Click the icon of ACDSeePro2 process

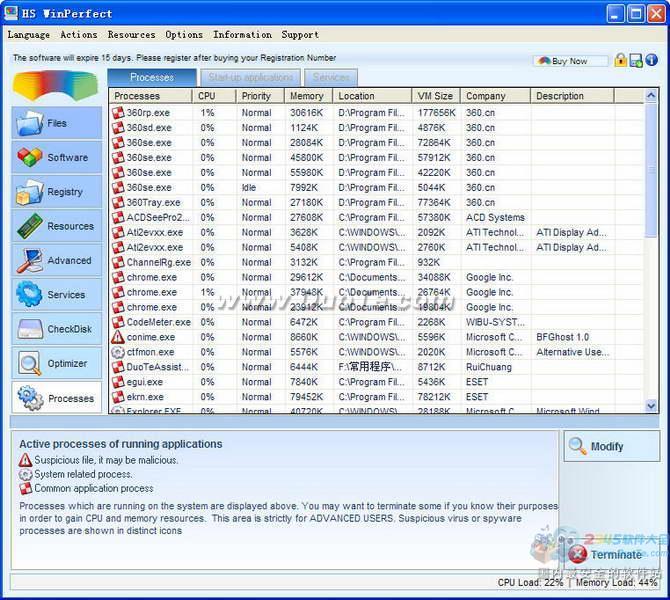click(118, 217)
